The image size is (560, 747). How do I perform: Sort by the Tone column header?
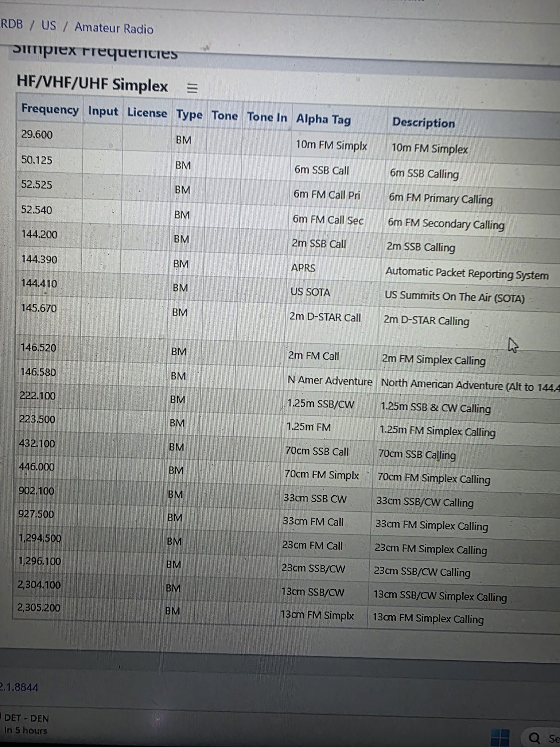click(x=225, y=116)
